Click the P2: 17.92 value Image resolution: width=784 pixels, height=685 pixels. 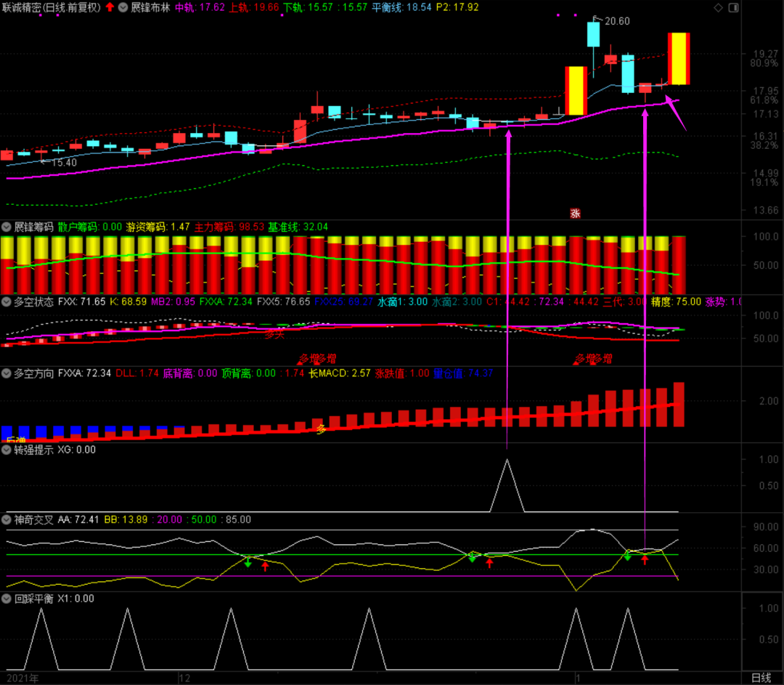pyautogui.click(x=457, y=7)
